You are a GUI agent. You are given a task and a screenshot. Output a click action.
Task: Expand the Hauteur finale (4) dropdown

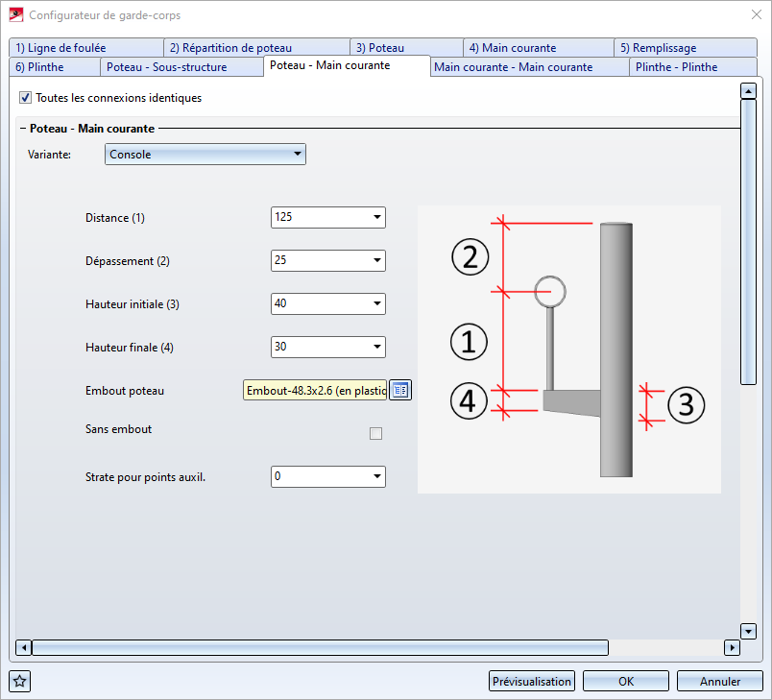click(377, 347)
